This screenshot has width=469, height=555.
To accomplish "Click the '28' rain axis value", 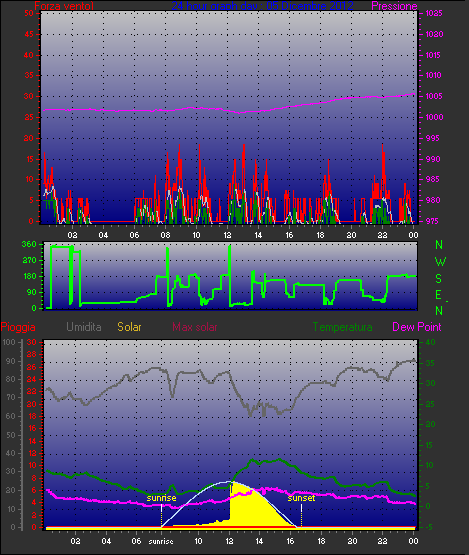I will (x=32, y=355).
